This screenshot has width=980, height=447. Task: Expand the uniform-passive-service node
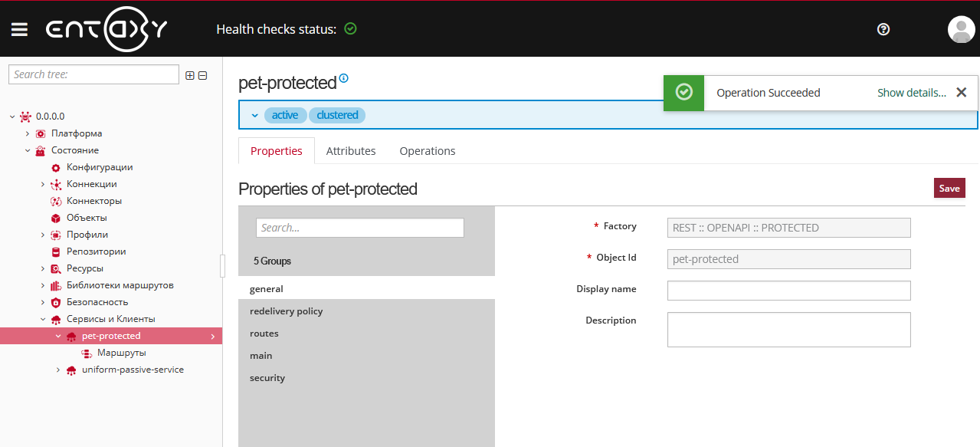pos(57,369)
